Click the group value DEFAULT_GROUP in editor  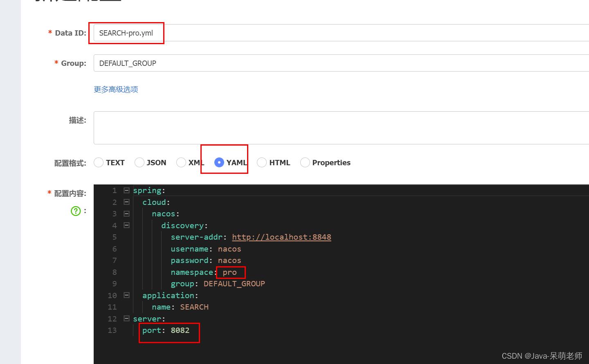coord(234,284)
